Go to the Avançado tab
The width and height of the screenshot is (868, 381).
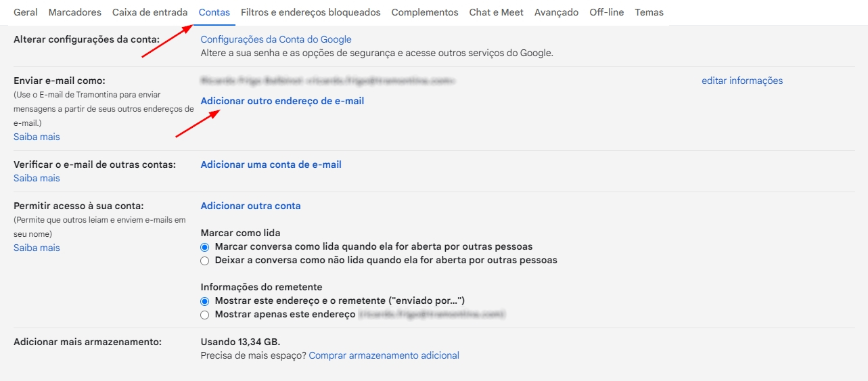(x=556, y=12)
